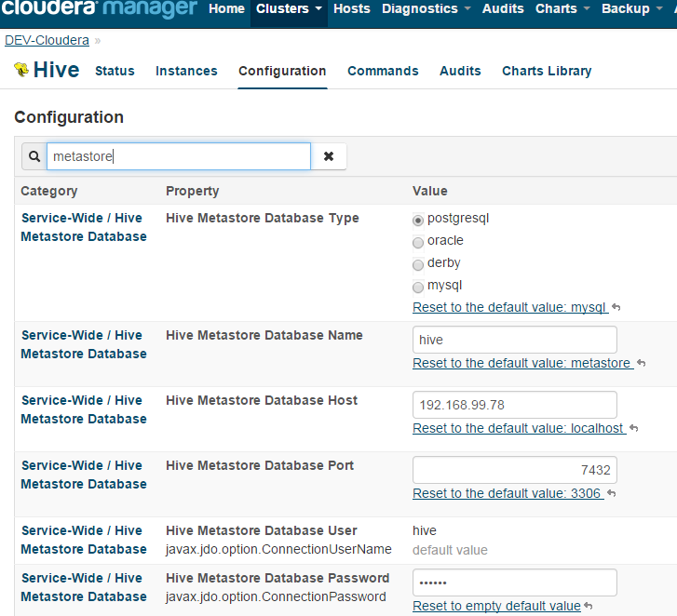The height and width of the screenshot is (616, 677).
Task: Focus the metastore search input field
Action: coord(179,156)
